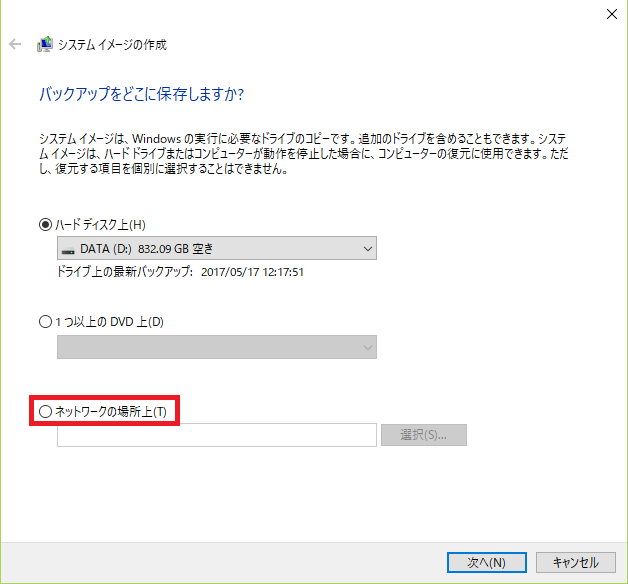Viewport: 628px width, 584px height.
Task: Click the 選択(S)... button
Action: 424,435
